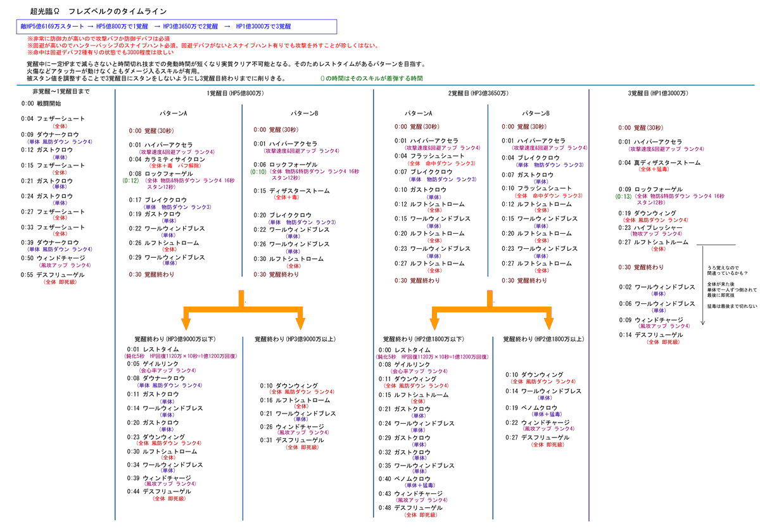Click the green time "(0:12)"
Viewport: 760px width, 532px height.
click(x=129, y=180)
